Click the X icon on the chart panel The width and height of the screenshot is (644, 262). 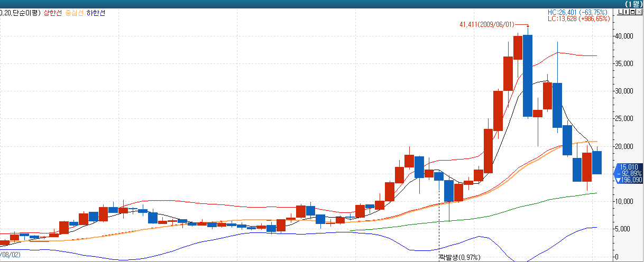coord(639,12)
